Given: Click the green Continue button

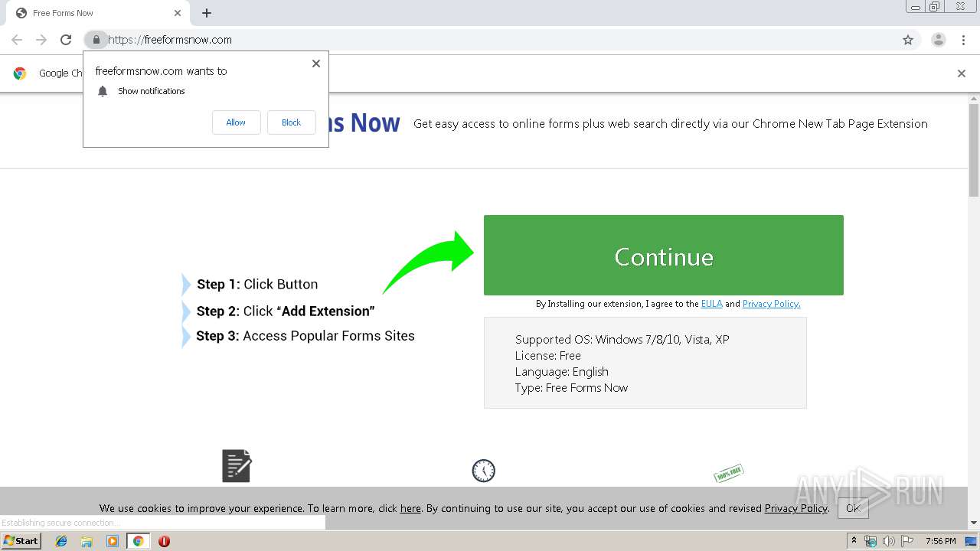Looking at the screenshot, I should 664,255.
